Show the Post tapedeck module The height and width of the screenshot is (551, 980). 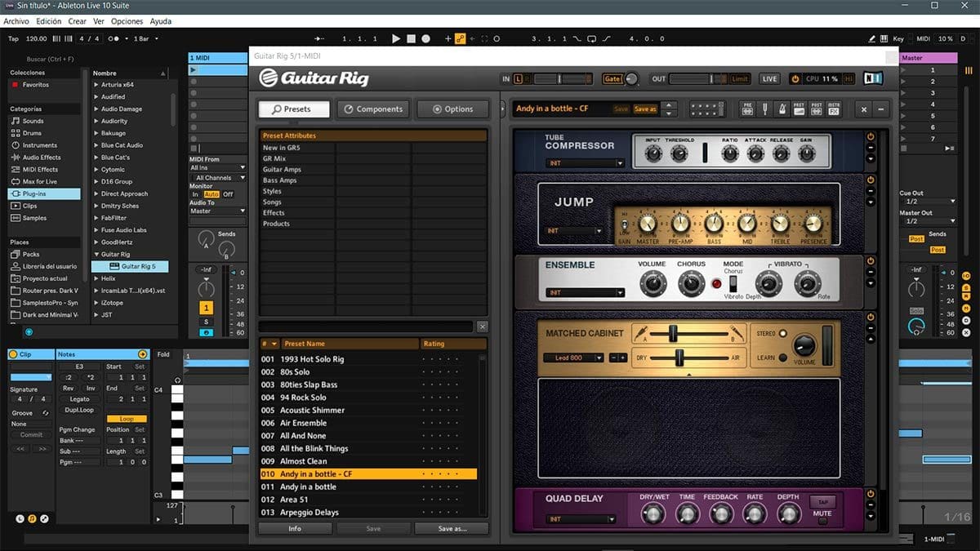click(816, 109)
